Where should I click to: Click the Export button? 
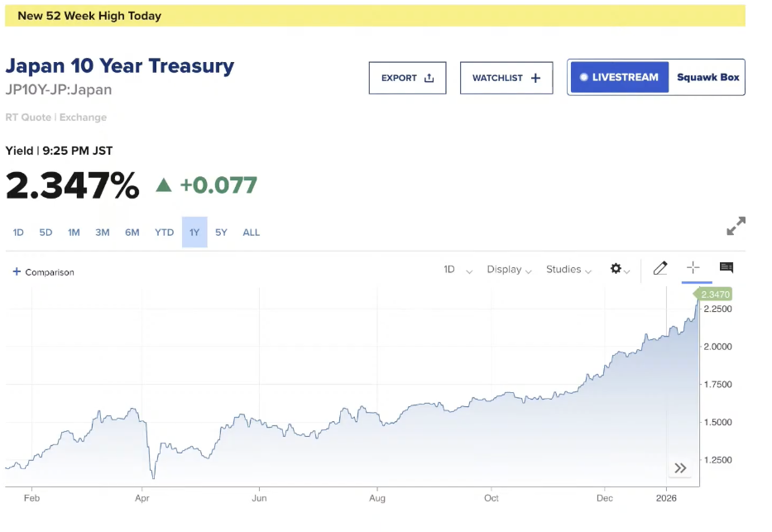pos(407,78)
